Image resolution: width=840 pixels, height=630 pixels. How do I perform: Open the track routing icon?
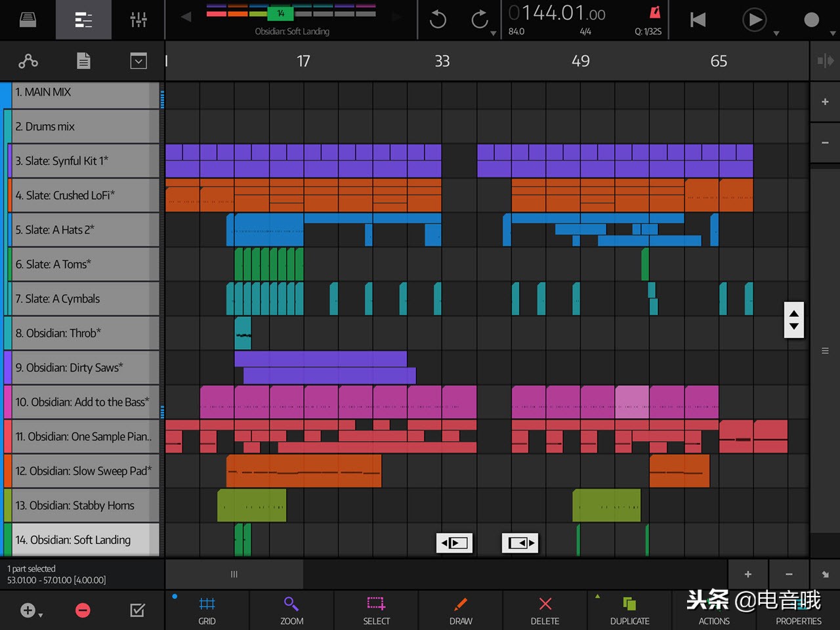(28, 60)
